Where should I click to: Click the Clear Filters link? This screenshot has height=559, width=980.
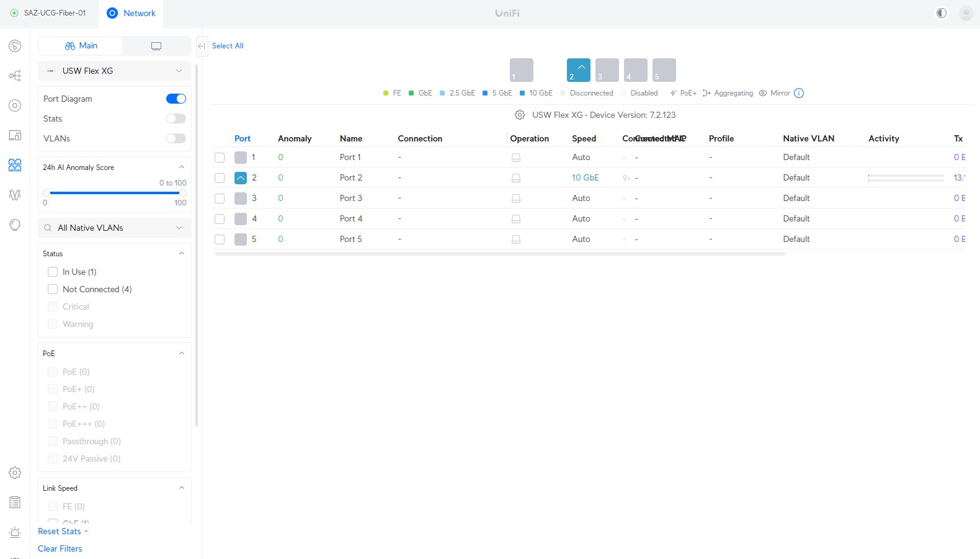[60, 548]
